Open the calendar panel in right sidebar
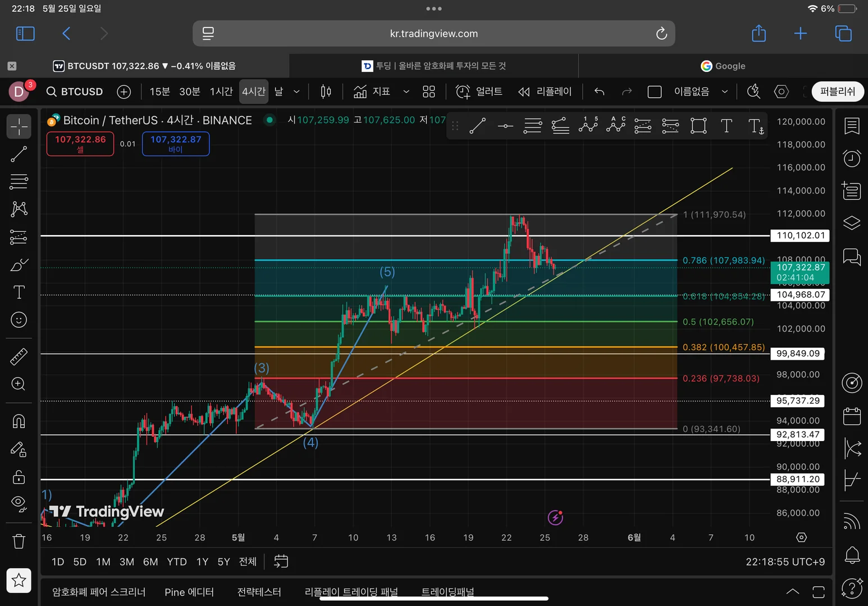 [x=852, y=416]
